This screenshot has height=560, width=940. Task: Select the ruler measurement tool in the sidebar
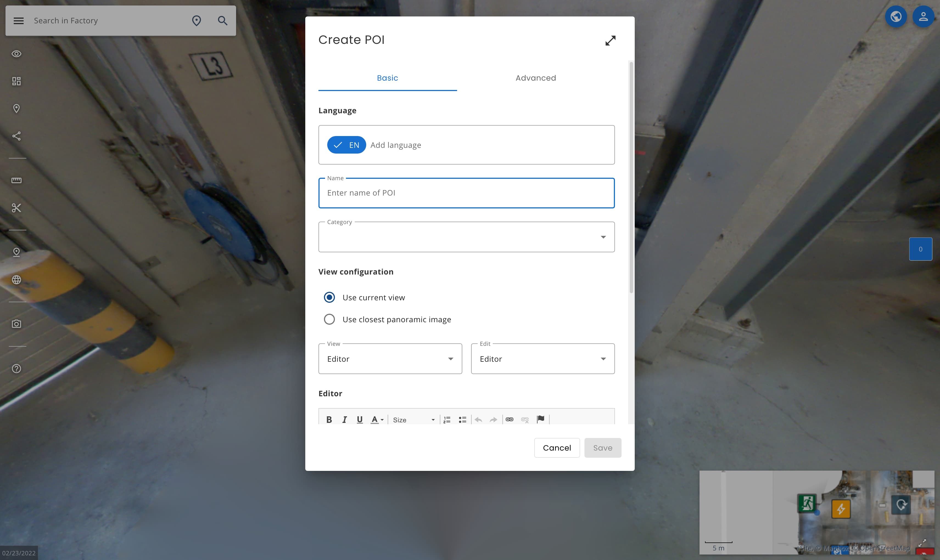[x=16, y=180]
